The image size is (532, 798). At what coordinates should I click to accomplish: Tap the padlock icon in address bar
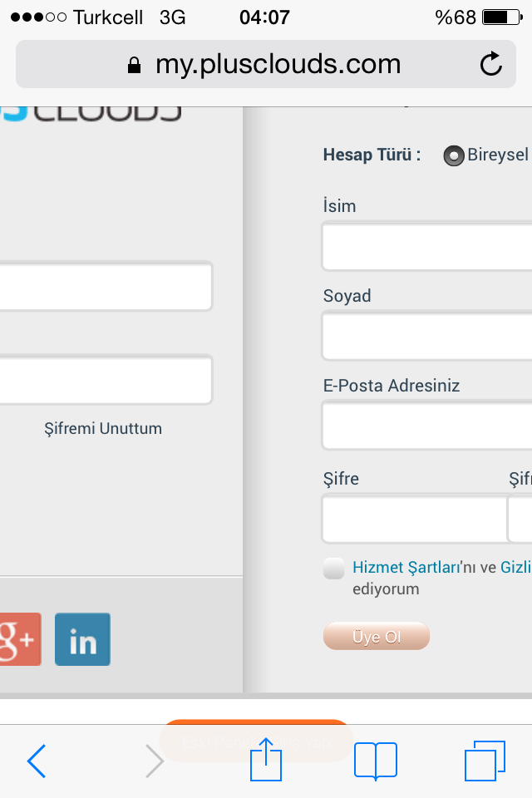134,65
